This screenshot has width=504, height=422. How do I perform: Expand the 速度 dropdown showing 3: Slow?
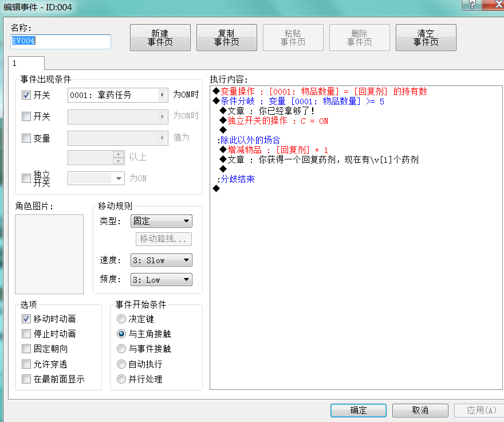162,260
